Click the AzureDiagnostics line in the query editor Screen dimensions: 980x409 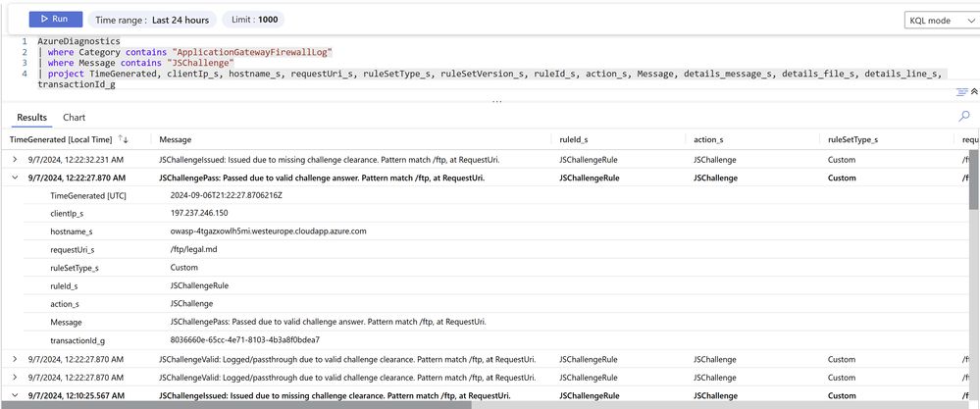coord(78,41)
